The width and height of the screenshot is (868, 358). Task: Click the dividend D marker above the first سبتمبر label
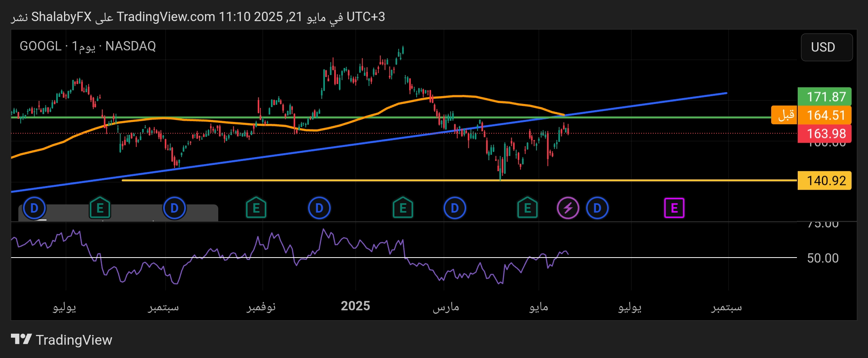tap(174, 208)
